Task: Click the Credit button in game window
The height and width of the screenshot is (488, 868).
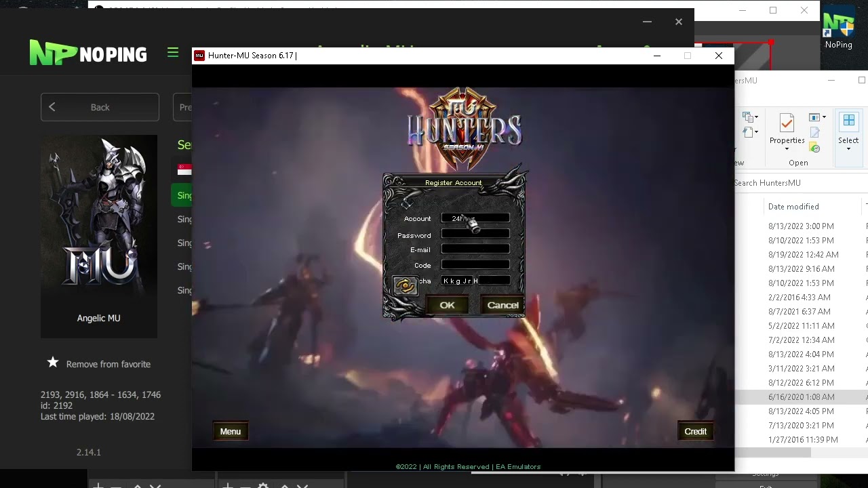Action: (695, 431)
